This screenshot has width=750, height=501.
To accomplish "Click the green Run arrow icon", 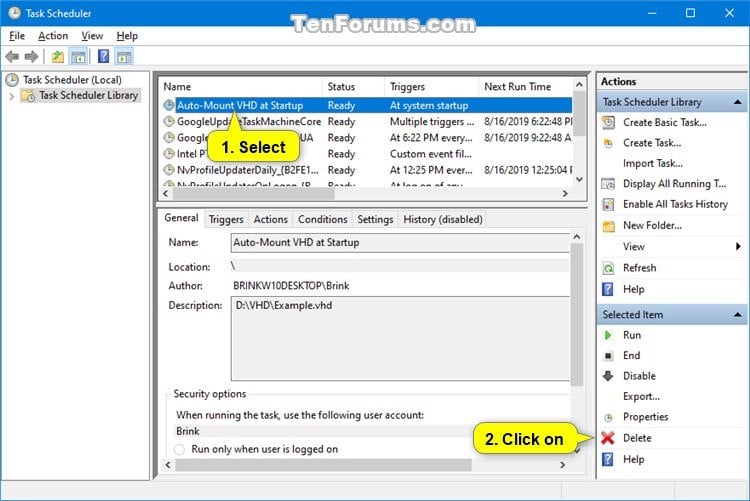I will pos(608,335).
